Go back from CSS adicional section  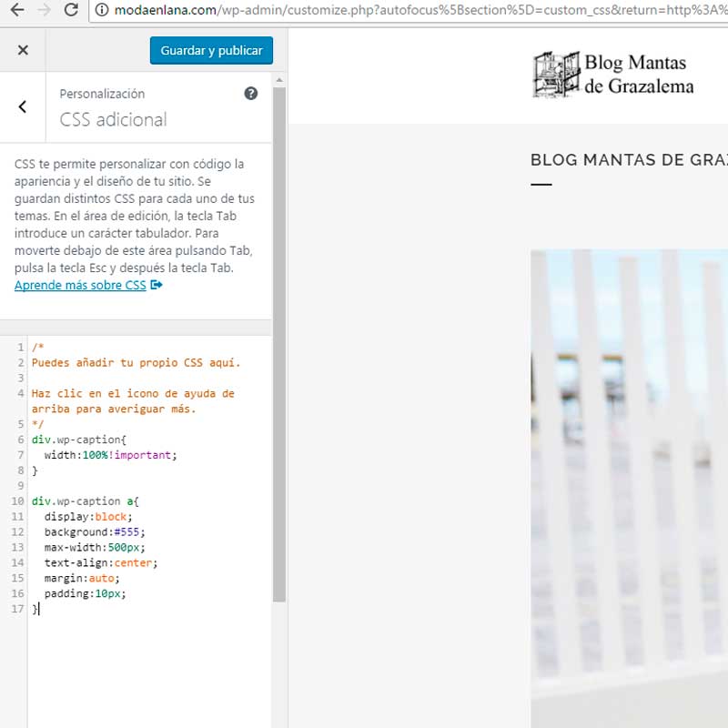tap(22, 106)
